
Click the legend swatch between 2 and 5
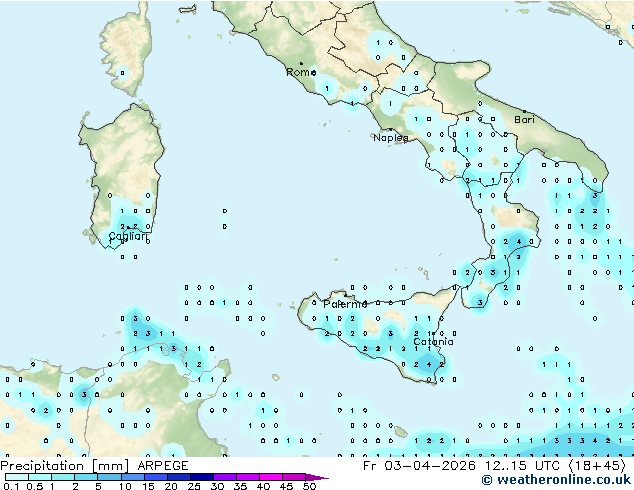pyautogui.click(x=86, y=477)
